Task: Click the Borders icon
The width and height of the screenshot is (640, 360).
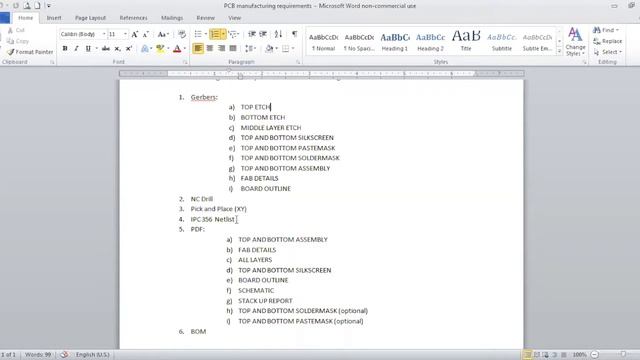Action: [285, 49]
